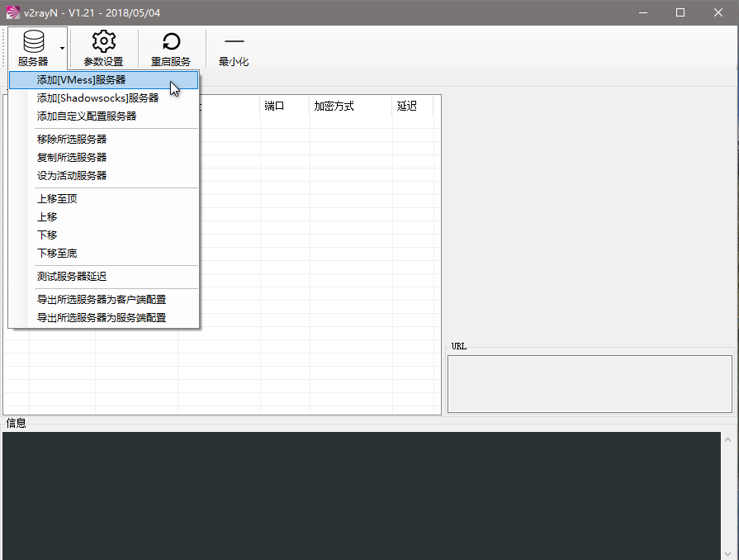Click inside the URL text box

pos(590,384)
